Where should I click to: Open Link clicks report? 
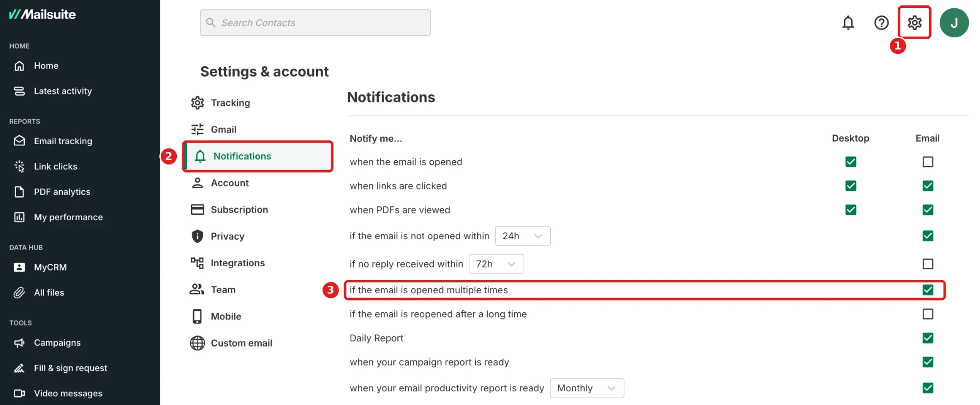click(x=55, y=167)
